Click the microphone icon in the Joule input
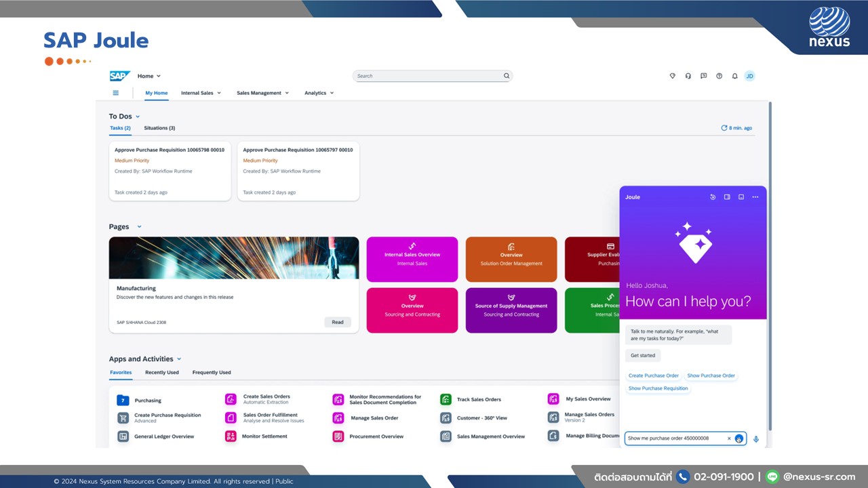The width and height of the screenshot is (868, 488). [756, 439]
